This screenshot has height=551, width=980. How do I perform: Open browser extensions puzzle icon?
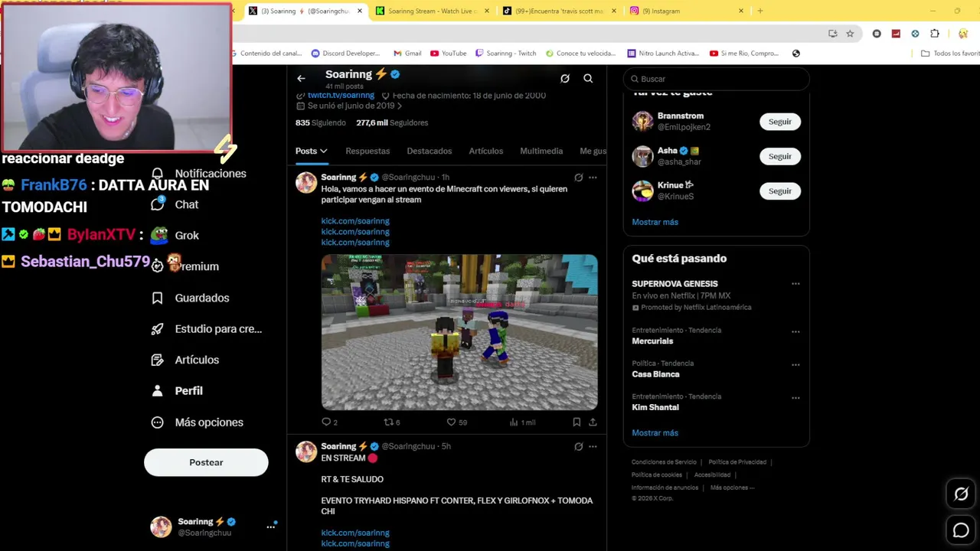[x=935, y=34]
